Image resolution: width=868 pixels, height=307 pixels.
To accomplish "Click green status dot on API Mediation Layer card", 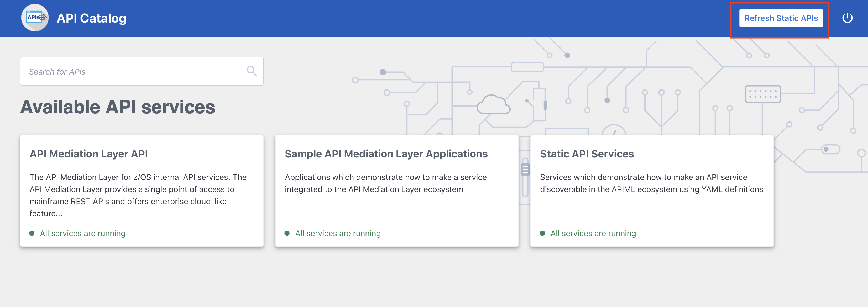I will [x=32, y=233].
